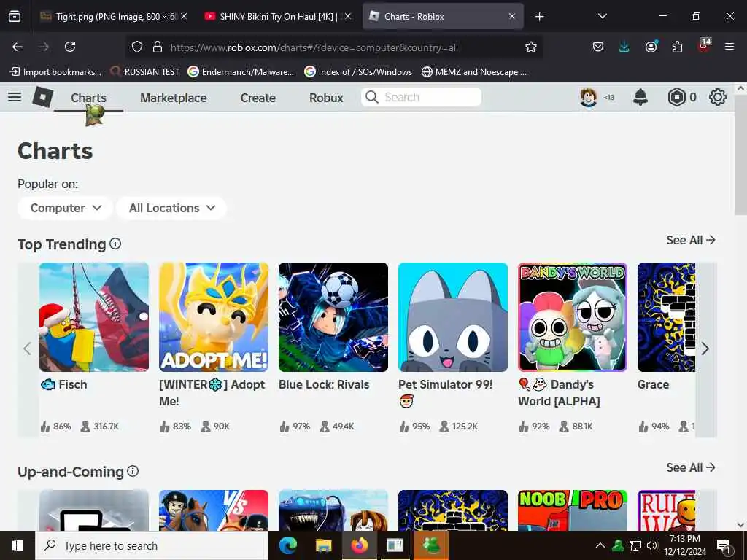Open the Firefox downloads panel
Image resolution: width=747 pixels, height=560 pixels.
624,47
